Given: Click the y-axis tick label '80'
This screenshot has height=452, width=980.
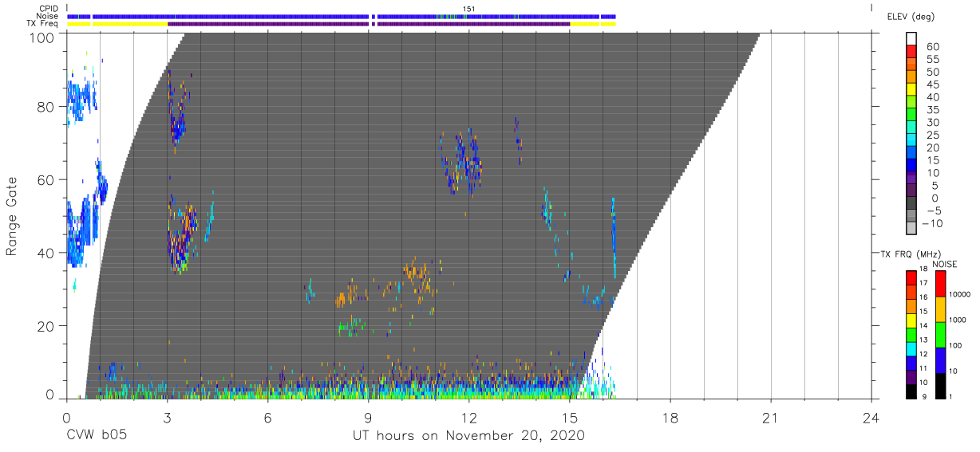Looking at the screenshot, I should (46, 107).
